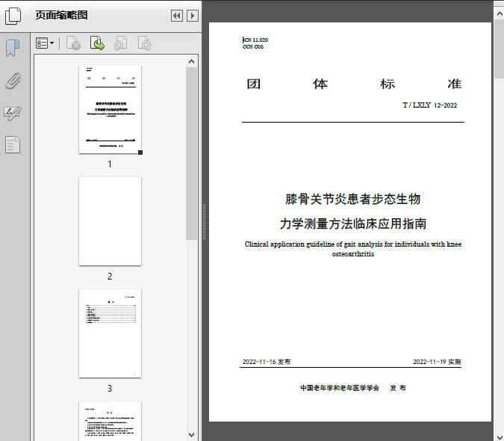Viewport: 504px width, 441px height.
Task: Click page number label "3" under thumbnail
Action: tap(110, 389)
